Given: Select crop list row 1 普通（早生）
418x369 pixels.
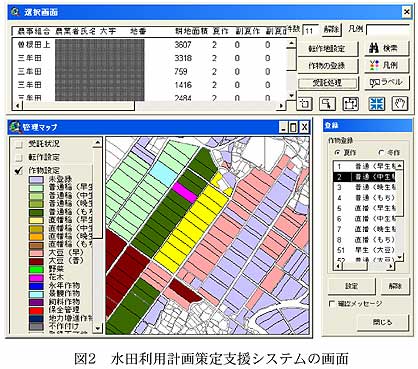Looking at the screenshot, I should click(364, 166).
